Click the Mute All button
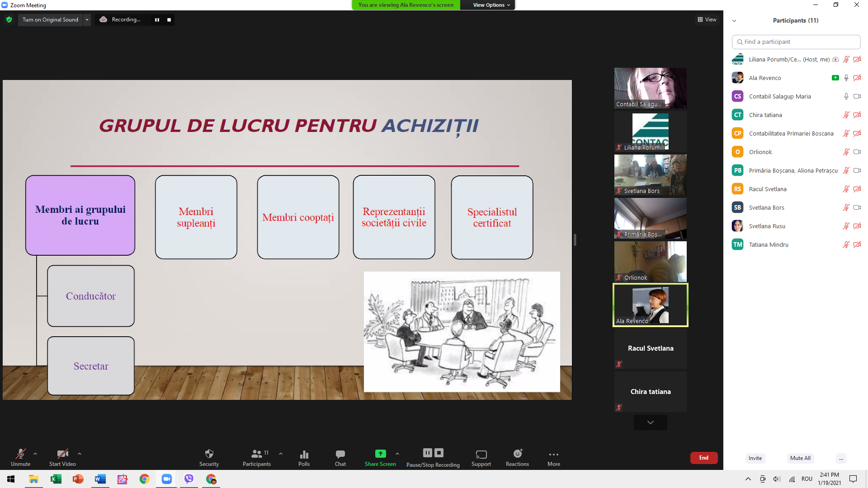This screenshot has height=488, width=868. click(x=800, y=458)
